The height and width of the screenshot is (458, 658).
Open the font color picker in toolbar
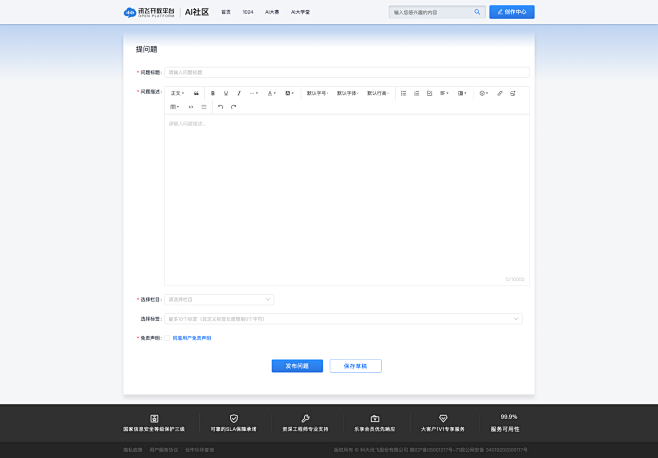(272, 93)
